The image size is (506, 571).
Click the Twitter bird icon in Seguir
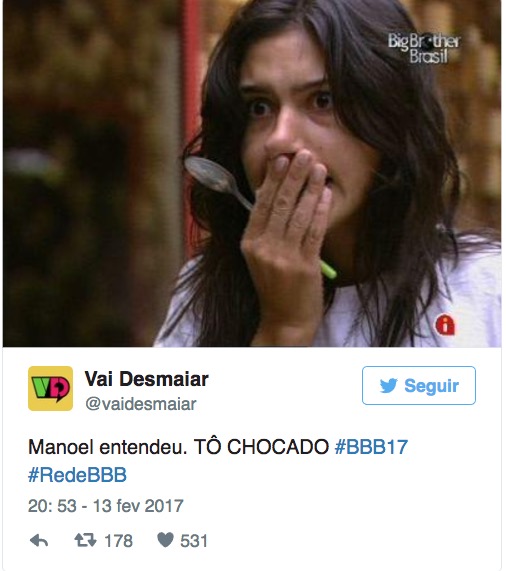[x=388, y=386]
